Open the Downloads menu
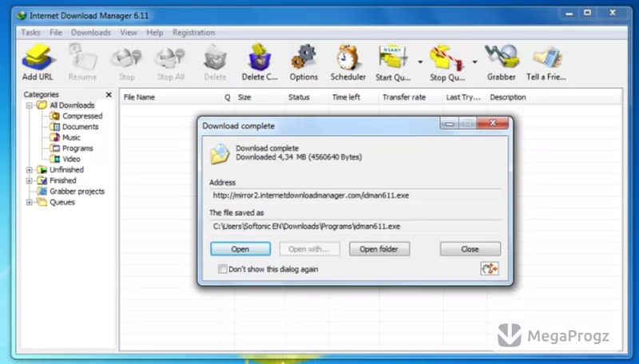 tap(91, 33)
